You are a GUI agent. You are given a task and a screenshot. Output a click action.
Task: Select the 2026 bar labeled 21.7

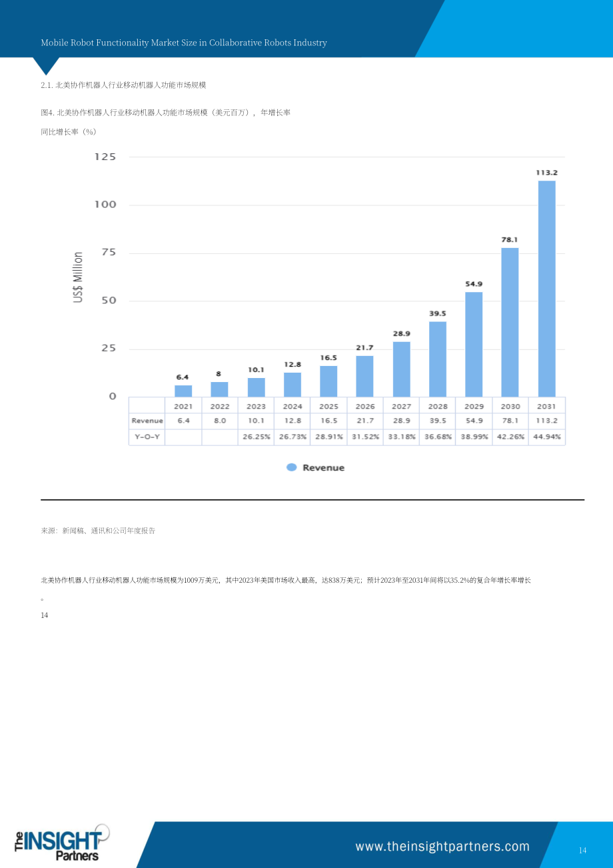[x=364, y=377]
